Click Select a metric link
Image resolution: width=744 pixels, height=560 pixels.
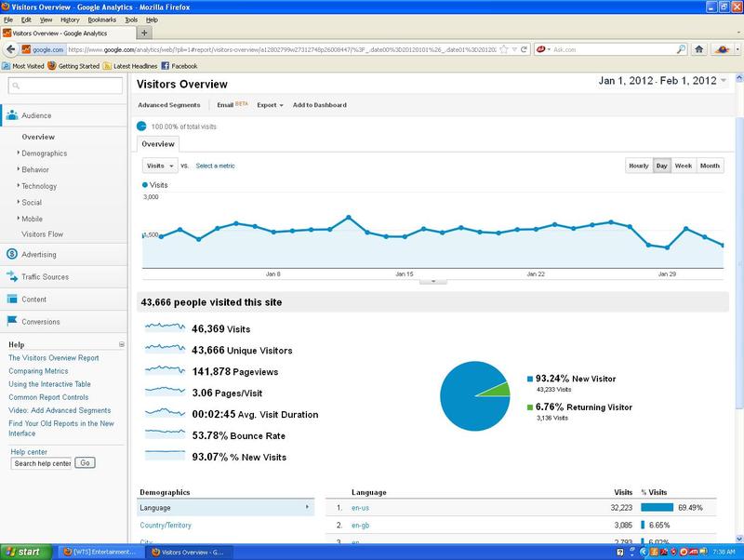click(216, 166)
